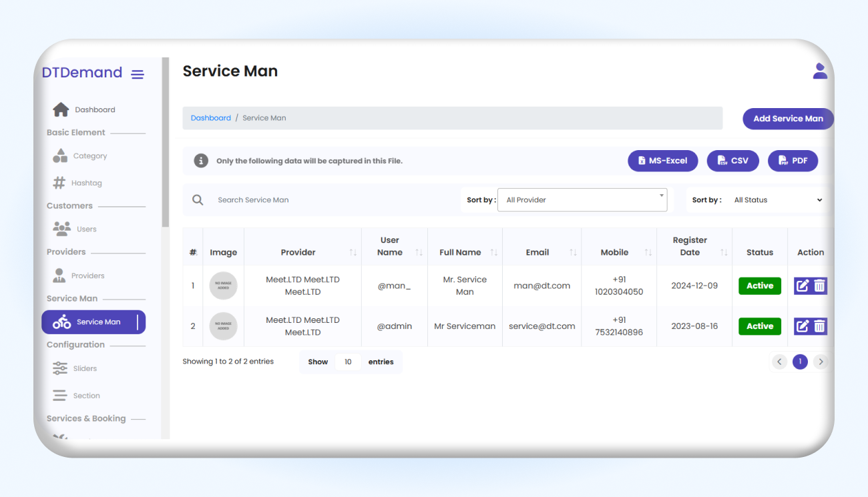Click the Providers person icon

[x=59, y=276]
